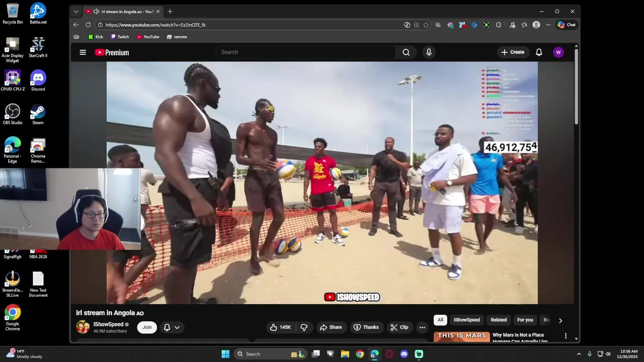The width and height of the screenshot is (644, 362).
Task: Open the Create button in YouTube header
Action: pos(513,52)
